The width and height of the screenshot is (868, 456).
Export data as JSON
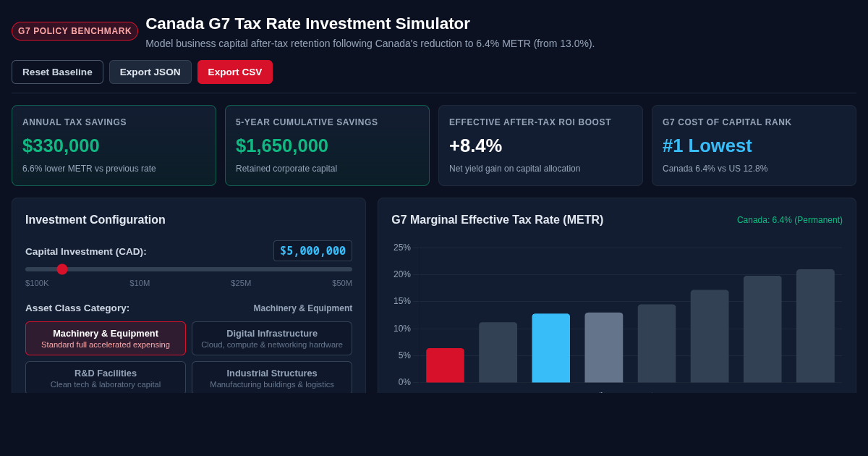150,72
